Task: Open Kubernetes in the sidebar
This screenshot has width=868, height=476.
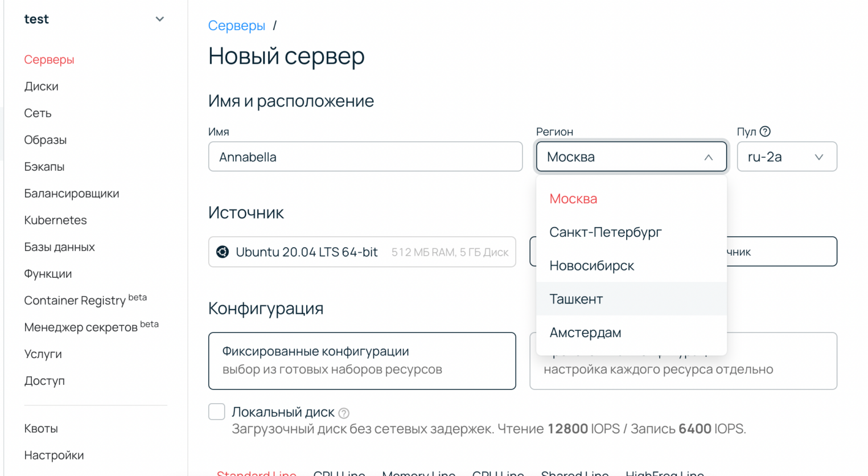Action: click(55, 220)
